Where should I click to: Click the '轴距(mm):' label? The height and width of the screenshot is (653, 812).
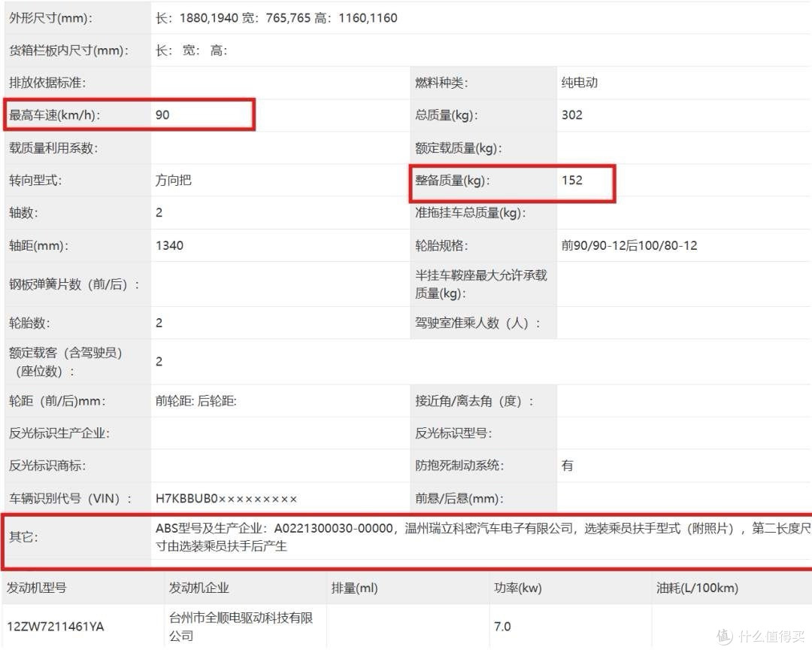tap(38, 246)
